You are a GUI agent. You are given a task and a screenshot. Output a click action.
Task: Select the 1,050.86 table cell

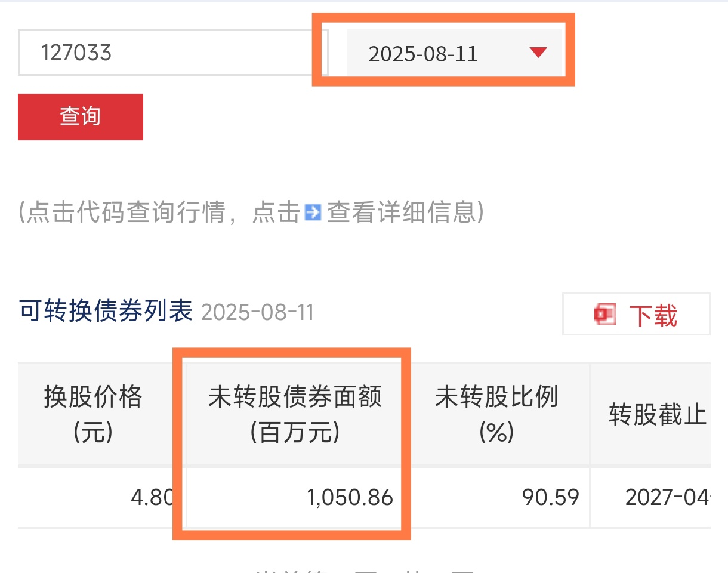tap(350, 497)
